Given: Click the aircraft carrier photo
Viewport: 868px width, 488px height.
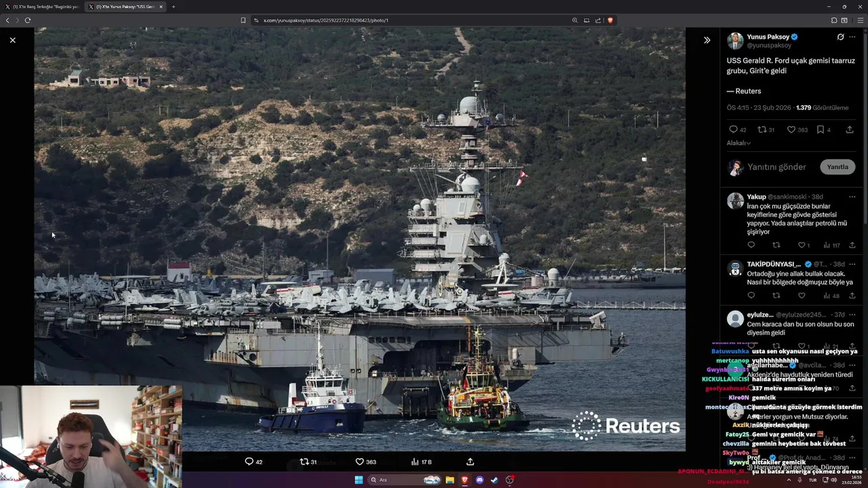Looking at the screenshot, I should pyautogui.click(x=359, y=239).
